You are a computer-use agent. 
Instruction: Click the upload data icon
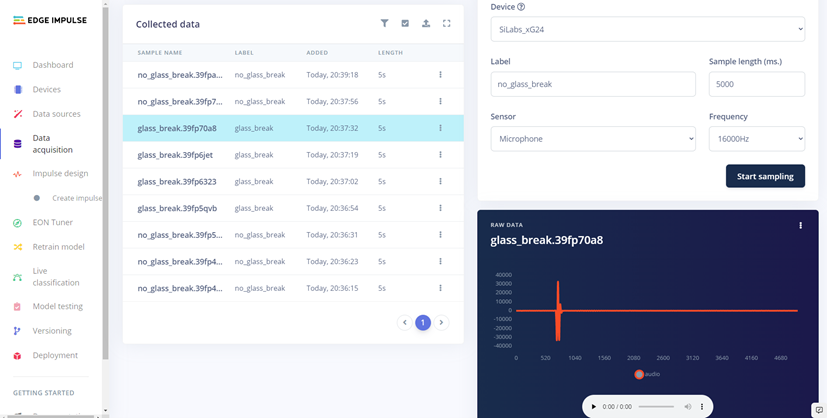tap(426, 24)
